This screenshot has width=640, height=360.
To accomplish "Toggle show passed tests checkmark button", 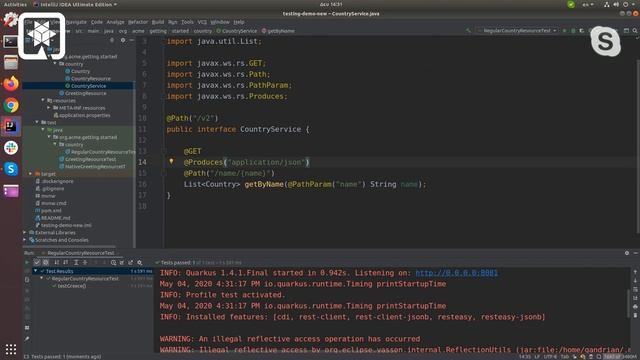I will point(37,262).
